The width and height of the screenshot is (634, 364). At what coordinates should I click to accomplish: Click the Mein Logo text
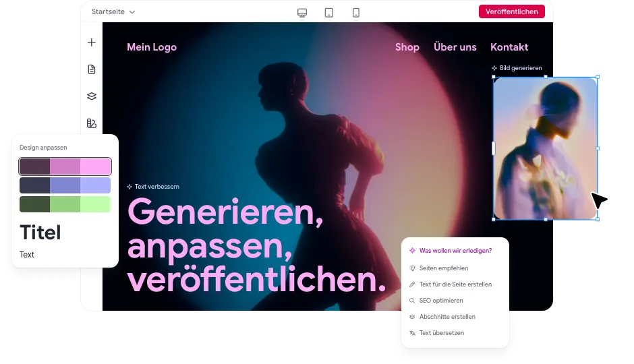(152, 47)
